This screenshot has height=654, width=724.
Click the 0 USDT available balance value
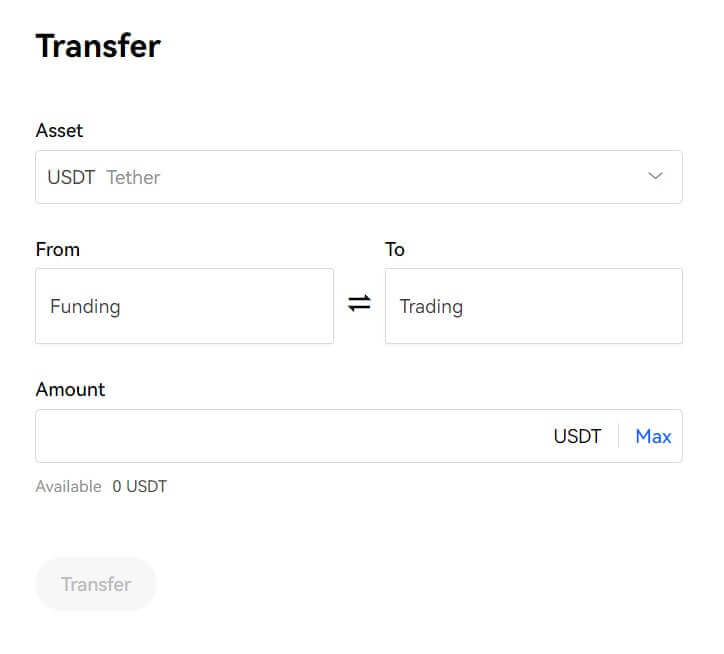[x=139, y=487]
